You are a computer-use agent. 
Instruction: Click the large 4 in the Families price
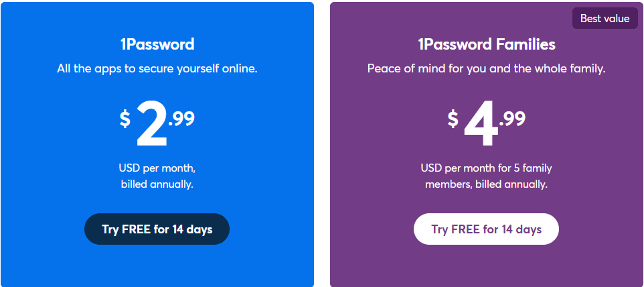481,124
